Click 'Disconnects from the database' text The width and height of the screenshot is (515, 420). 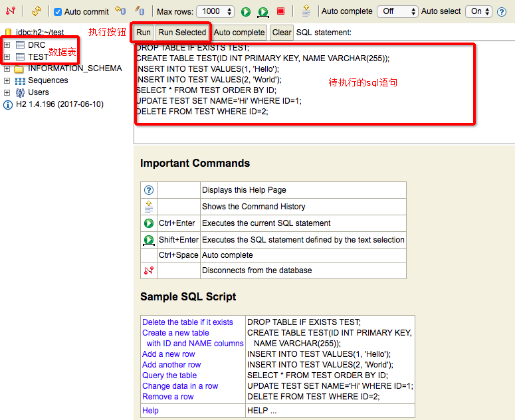[257, 270]
